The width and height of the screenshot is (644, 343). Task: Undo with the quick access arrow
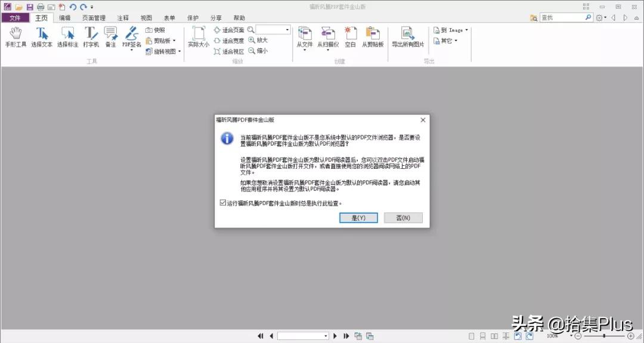pos(73,7)
